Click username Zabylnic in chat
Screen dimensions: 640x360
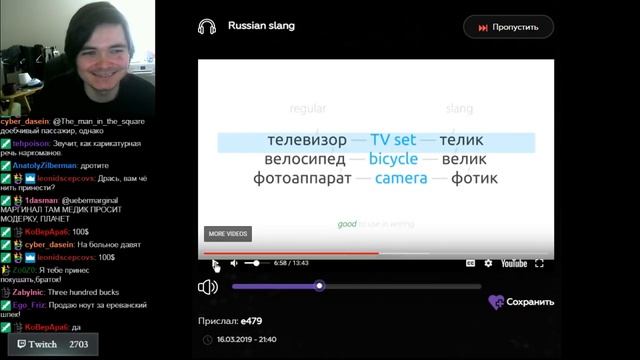[28, 292]
